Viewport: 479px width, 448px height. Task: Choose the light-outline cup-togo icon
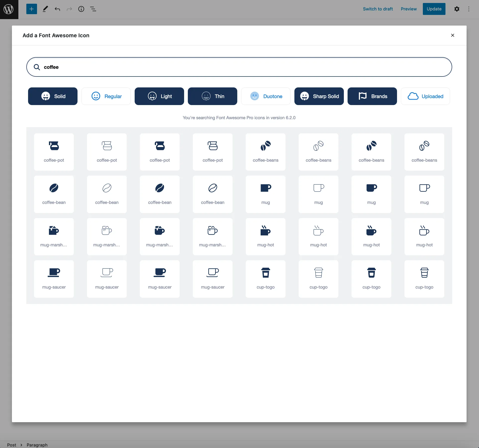[424, 279]
